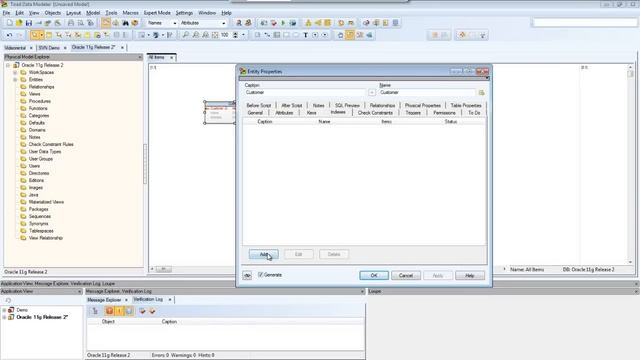Click the Entity Properties title bar icon

243,71
